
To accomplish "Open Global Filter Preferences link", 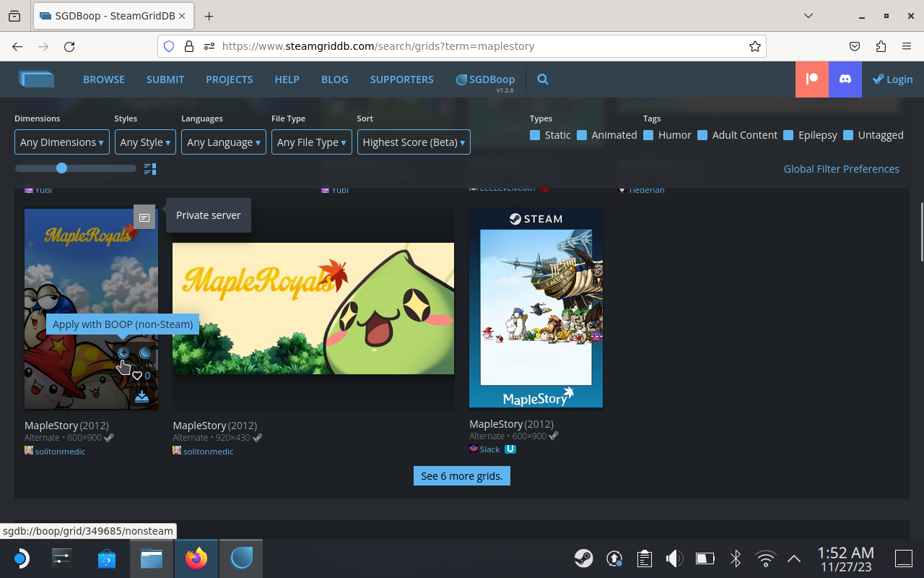I will 842,169.
